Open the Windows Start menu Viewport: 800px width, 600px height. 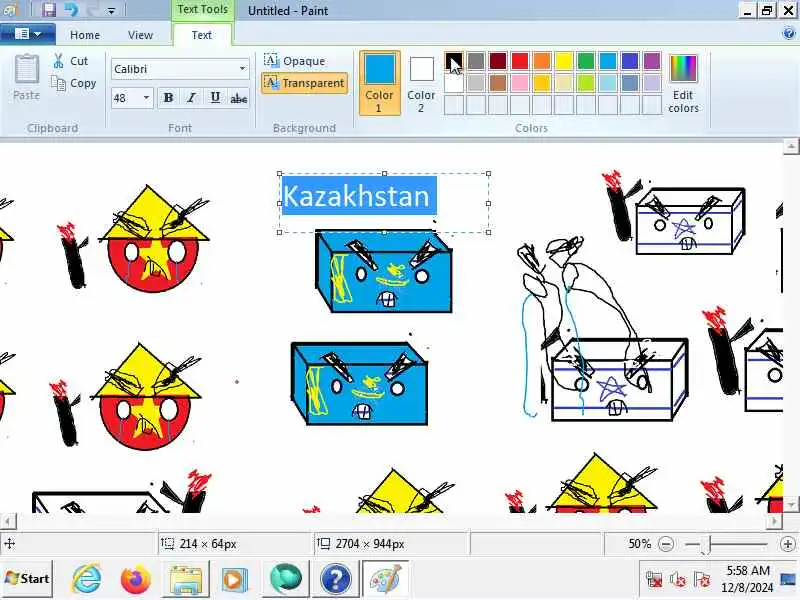pyautogui.click(x=27, y=579)
